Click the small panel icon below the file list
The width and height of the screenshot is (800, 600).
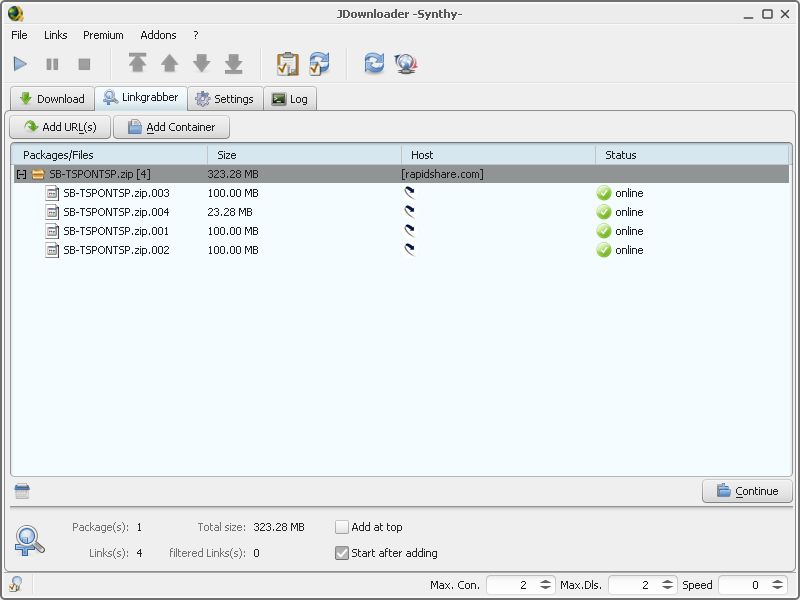click(x=22, y=491)
